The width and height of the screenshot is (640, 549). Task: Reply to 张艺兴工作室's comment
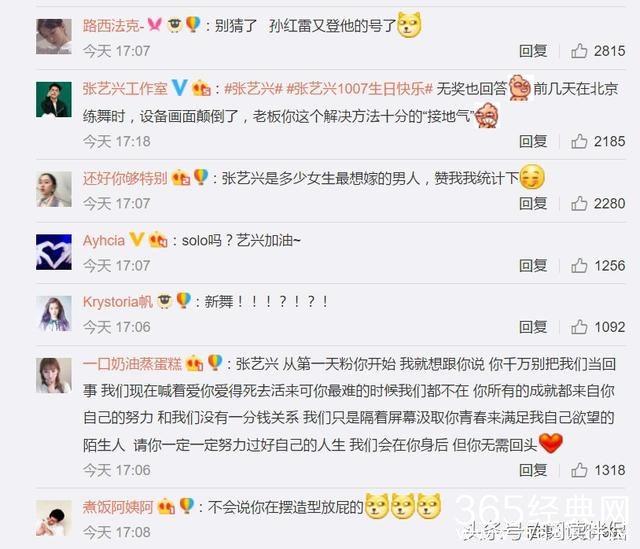tap(533, 142)
